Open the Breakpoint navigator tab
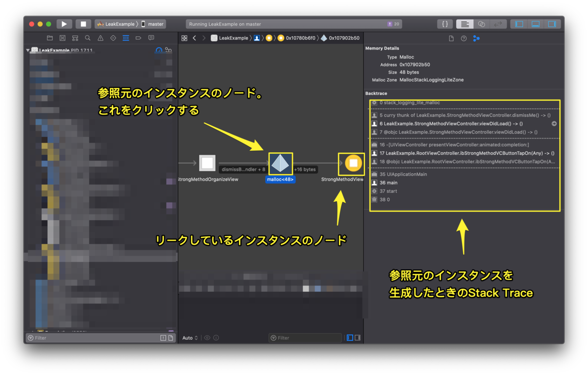This screenshot has height=375, width=588. point(139,38)
